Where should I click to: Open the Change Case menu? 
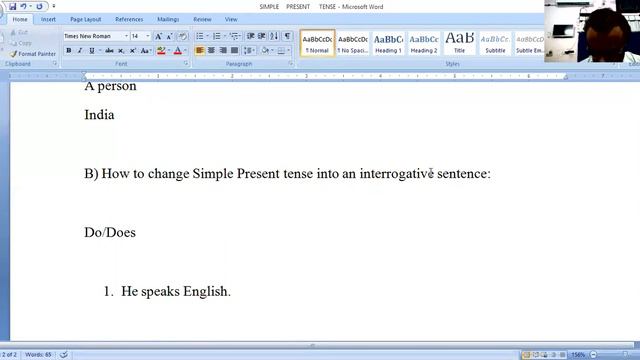[146, 51]
